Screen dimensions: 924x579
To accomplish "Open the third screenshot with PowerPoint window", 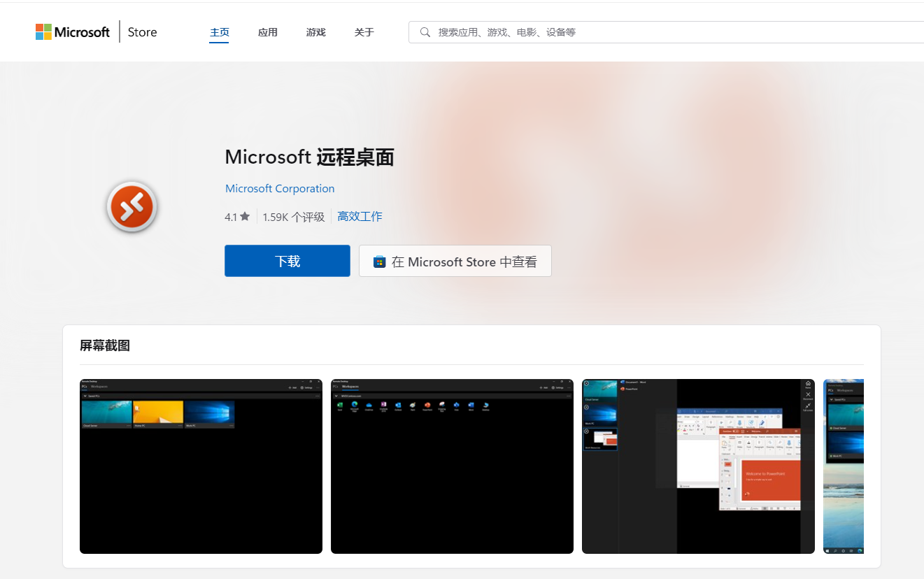I will tap(698, 466).
